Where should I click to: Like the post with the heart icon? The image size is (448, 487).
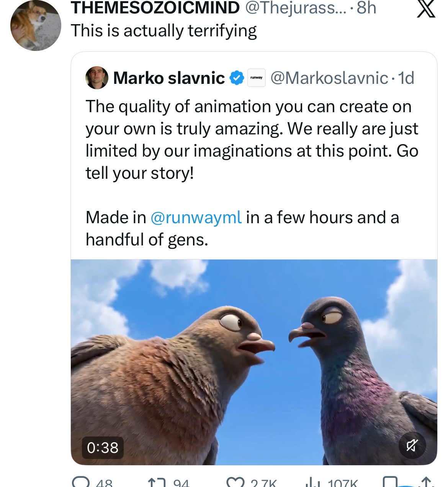point(235,482)
